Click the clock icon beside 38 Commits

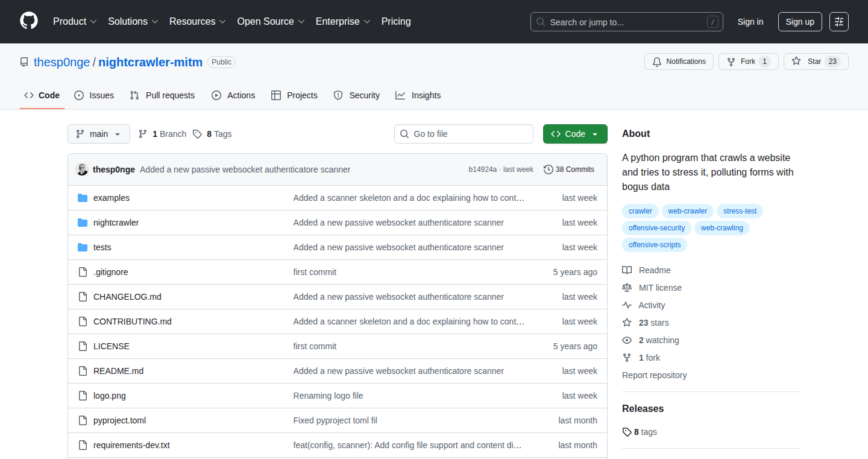[548, 169]
